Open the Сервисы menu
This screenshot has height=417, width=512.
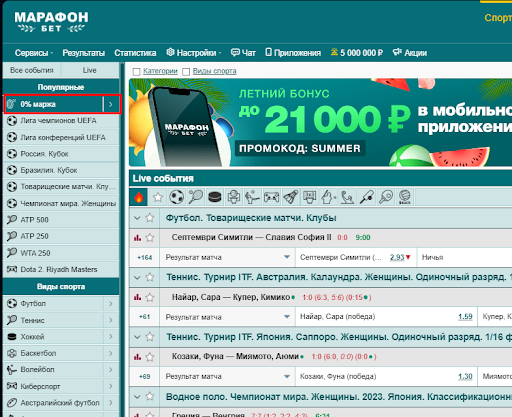coord(34,53)
